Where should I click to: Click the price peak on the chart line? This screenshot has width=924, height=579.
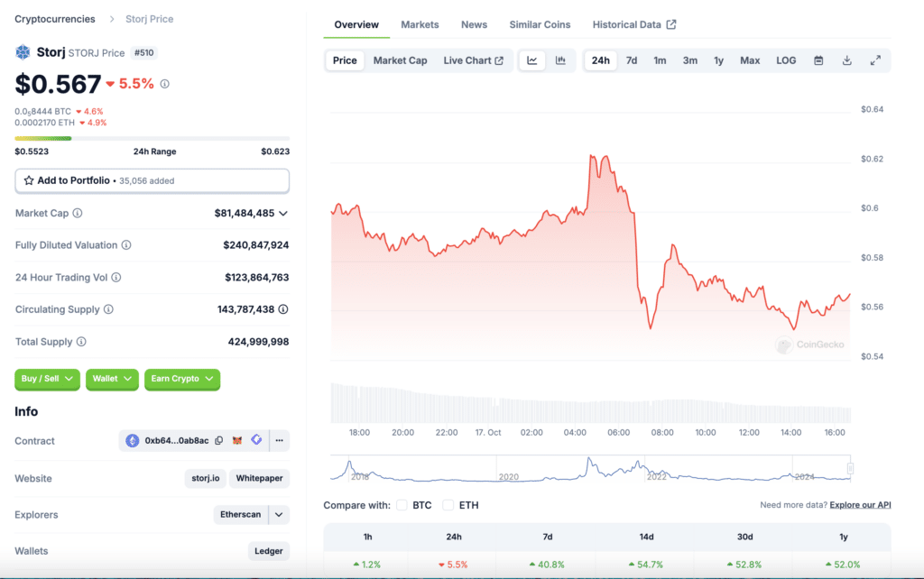(591, 155)
